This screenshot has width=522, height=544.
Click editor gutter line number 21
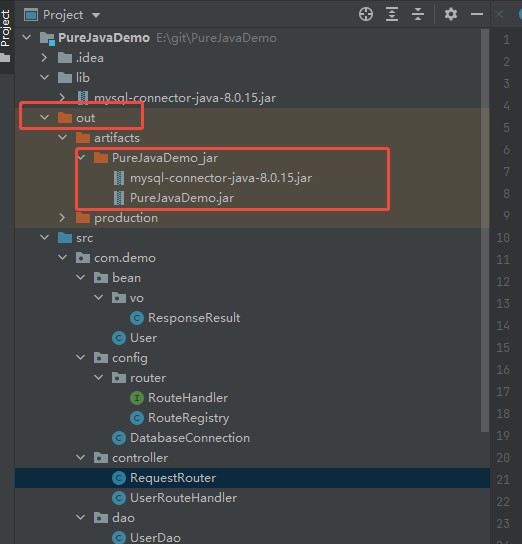503,479
